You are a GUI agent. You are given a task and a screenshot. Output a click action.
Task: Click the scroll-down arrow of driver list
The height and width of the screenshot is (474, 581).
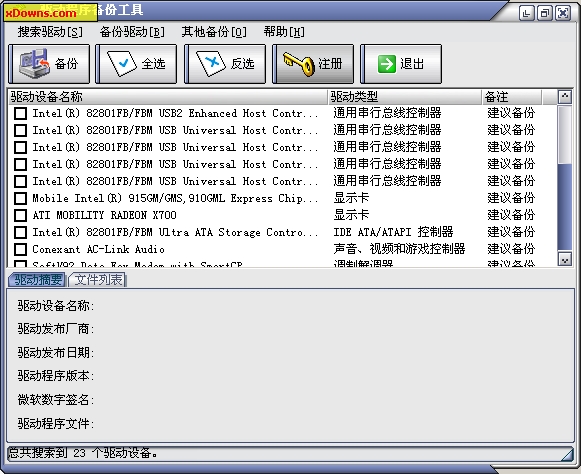coord(565,259)
